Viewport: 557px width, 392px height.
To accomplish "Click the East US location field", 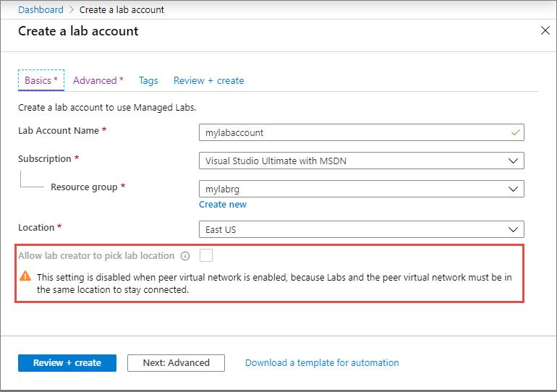I will click(x=361, y=229).
